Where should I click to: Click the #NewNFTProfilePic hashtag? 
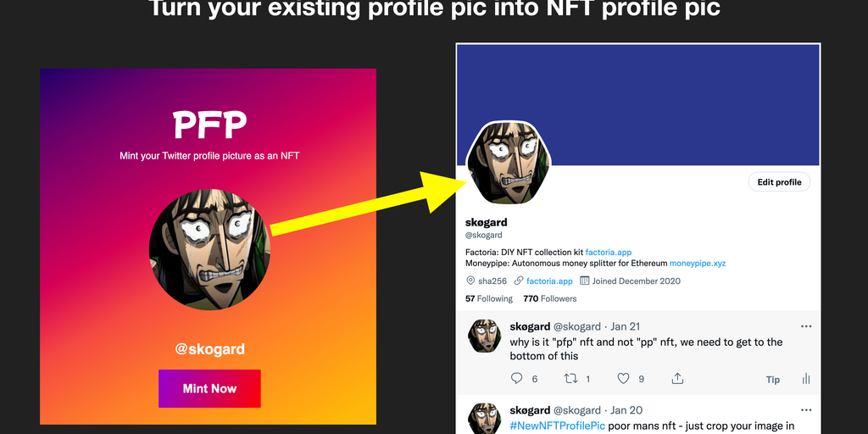point(557,426)
